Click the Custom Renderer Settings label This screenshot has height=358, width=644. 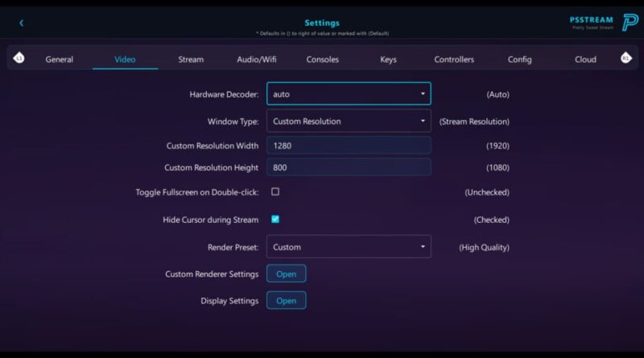point(212,274)
